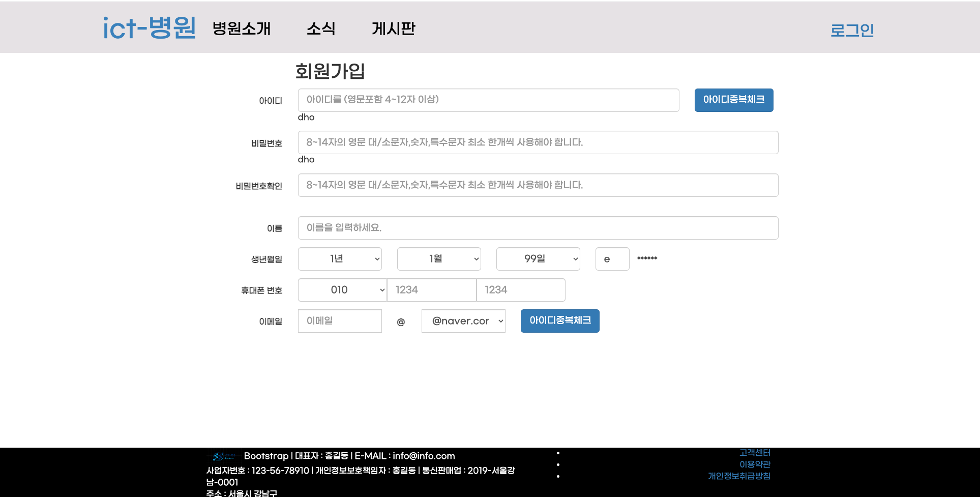Open the birth month dropdown showing 1월
This screenshot has height=497, width=980.
coord(438,259)
